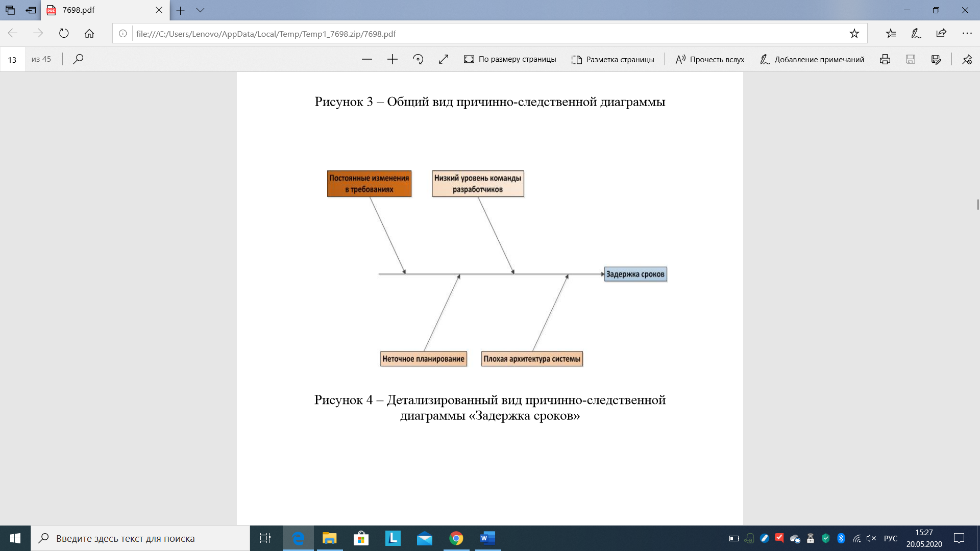The width and height of the screenshot is (980, 551).
Task: Click the page number input field
Action: click(x=12, y=60)
